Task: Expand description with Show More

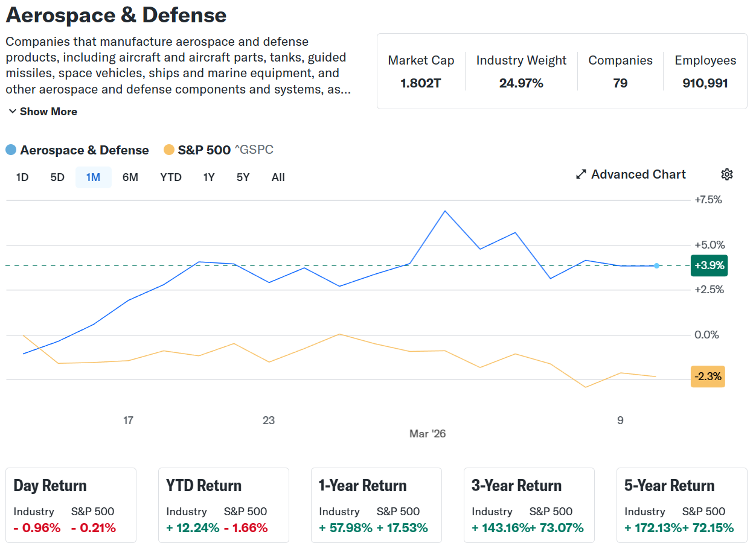Action: [x=42, y=112]
